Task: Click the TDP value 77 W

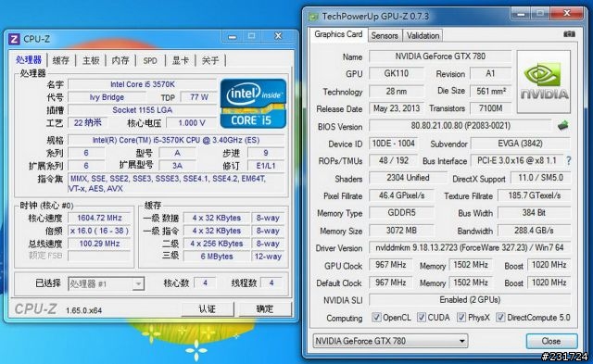Action: tap(199, 97)
